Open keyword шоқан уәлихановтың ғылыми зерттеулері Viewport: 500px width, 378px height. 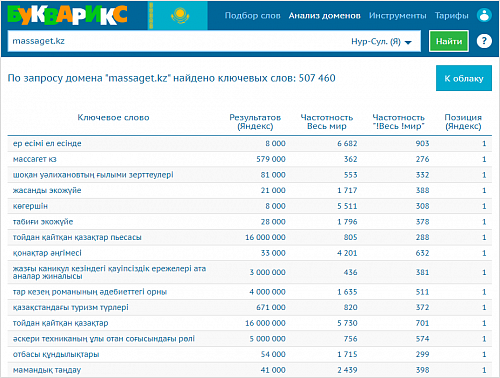[93, 175]
